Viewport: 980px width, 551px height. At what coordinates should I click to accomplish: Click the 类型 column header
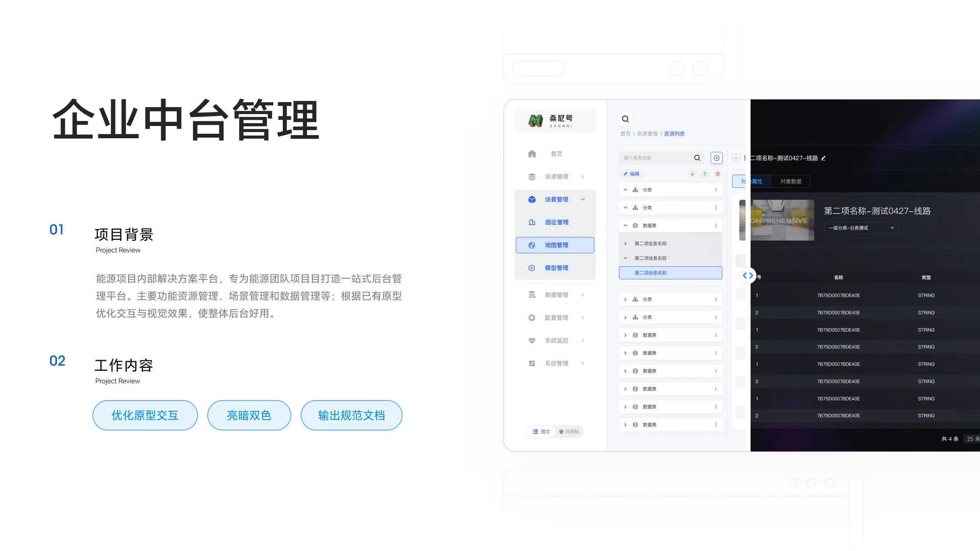[926, 278]
